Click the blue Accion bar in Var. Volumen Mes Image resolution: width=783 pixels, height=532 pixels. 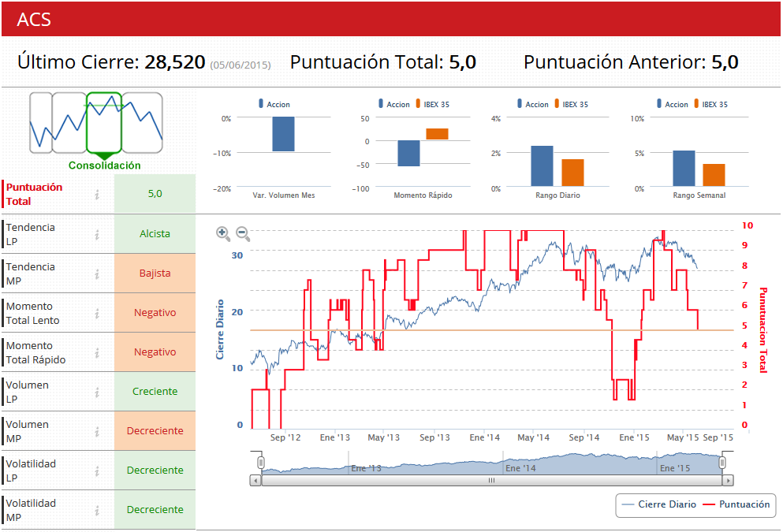[283, 134]
